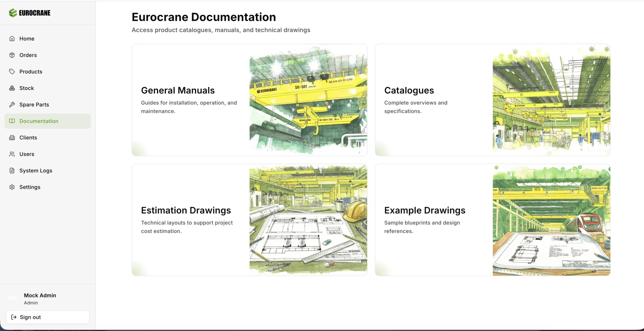Click the Settings gear icon
The width and height of the screenshot is (644, 331).
pyautogui.click(x=12, y=187)
